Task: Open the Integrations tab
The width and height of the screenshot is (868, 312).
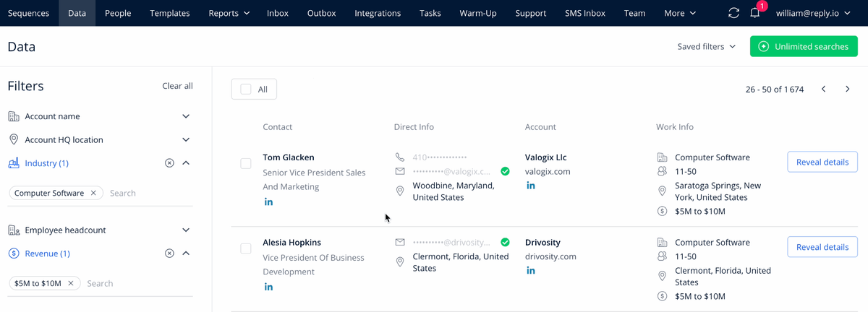Action: (x=378, y=13)
